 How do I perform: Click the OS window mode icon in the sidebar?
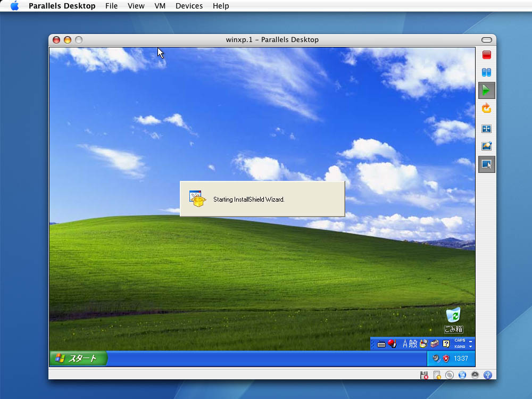point(486,164)
